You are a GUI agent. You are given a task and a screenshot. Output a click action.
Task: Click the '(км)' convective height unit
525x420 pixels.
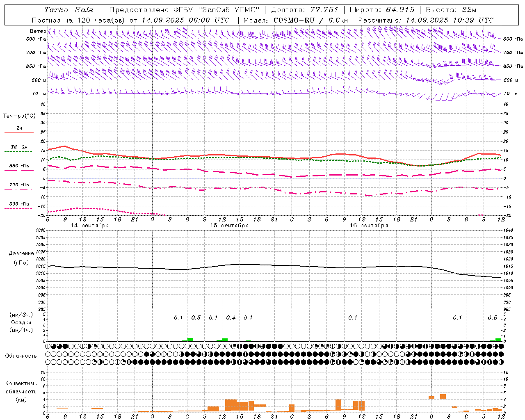[21, 399]
